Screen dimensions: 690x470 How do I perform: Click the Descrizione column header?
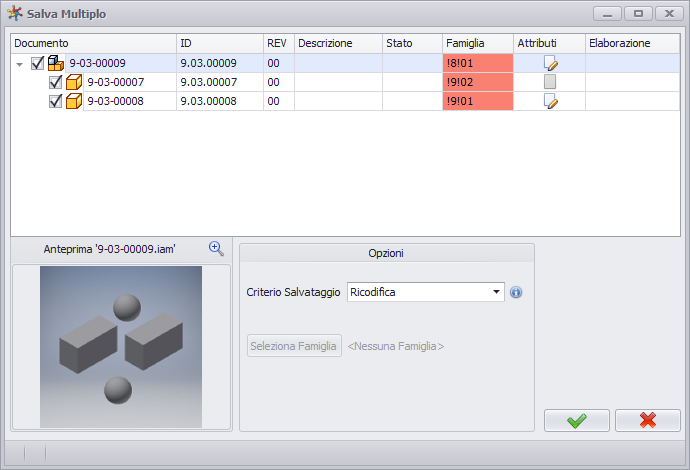pos(338,44)
